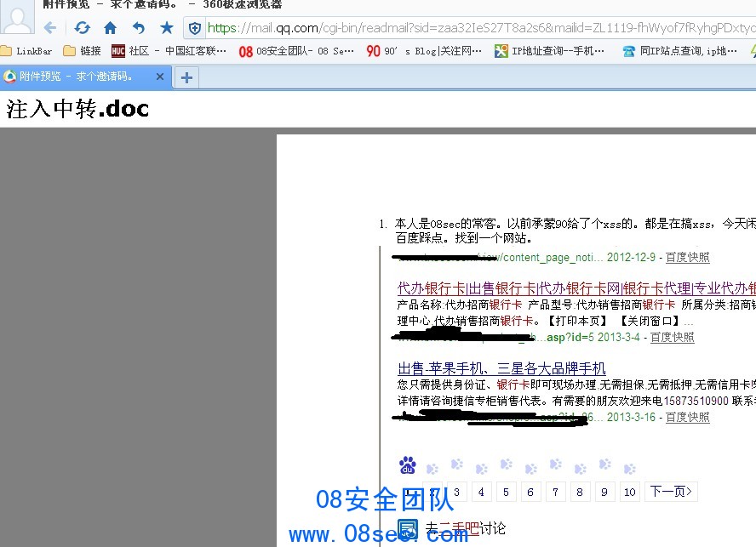This screenshot has width=756, height=547.
Task: Go to results page 10
Action: 630,492
